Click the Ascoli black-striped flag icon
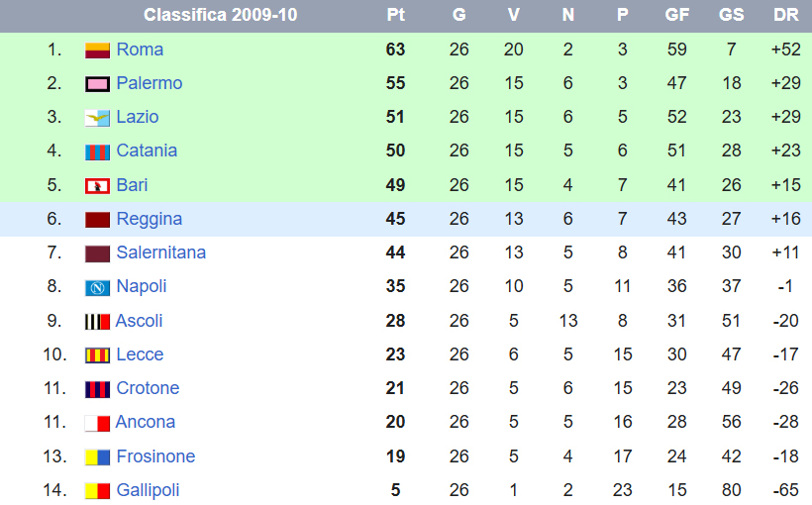 pyautogui.click(x=97, y=322)
